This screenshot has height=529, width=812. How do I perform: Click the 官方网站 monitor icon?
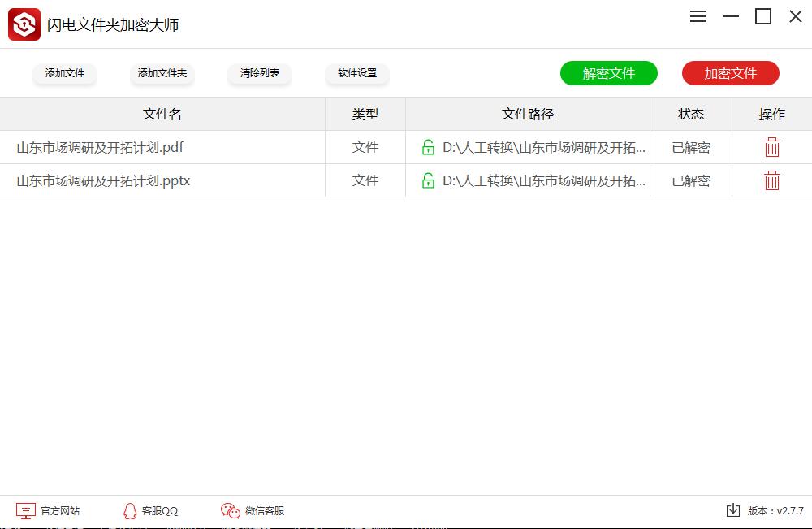coord(25,510)
